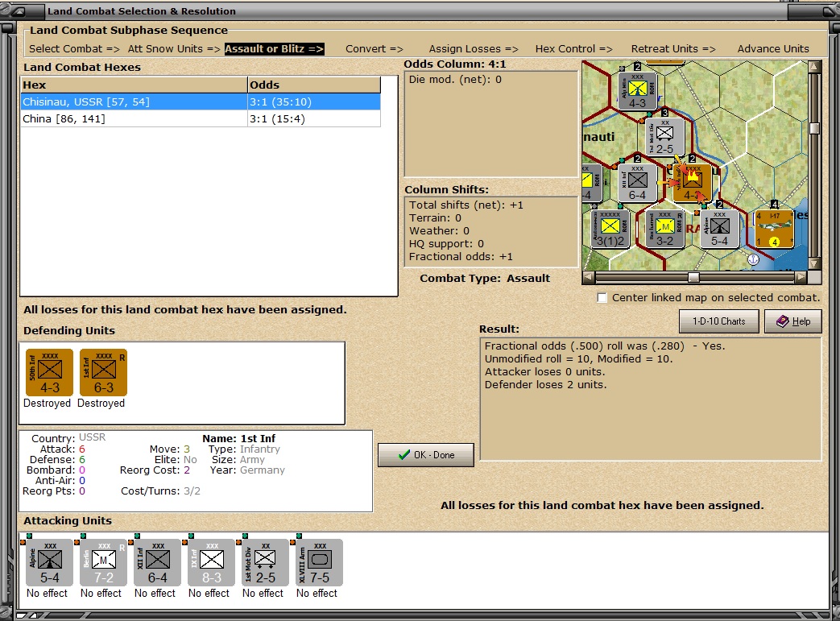
Task: Click Total shifts (net): +1 line
Action: (466, 205)
